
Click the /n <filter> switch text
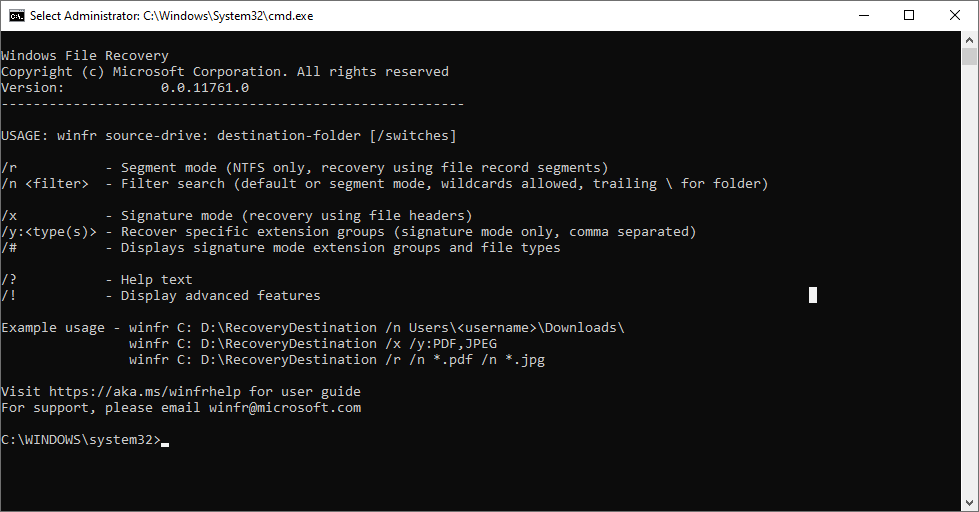(45, 184)
